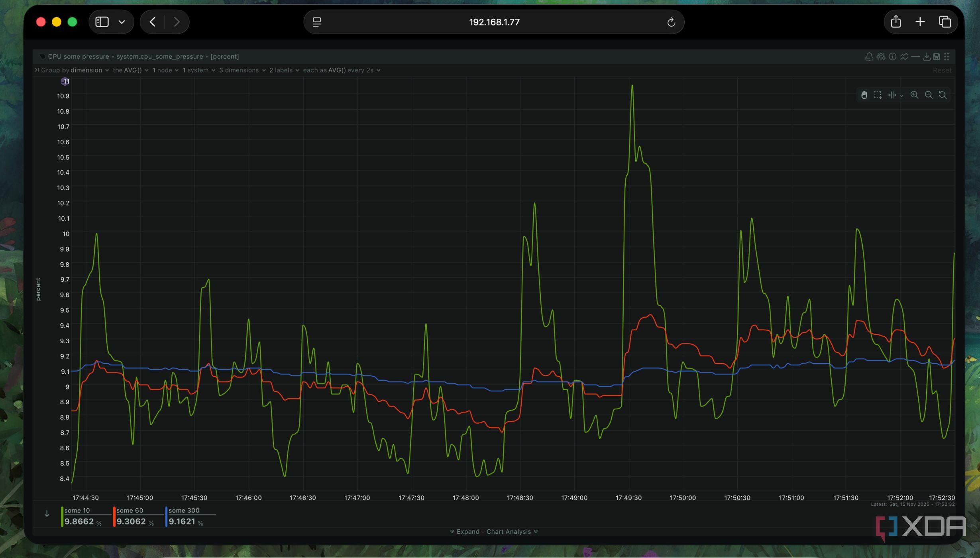Zoom out of the chart

(x=929, y=95)
